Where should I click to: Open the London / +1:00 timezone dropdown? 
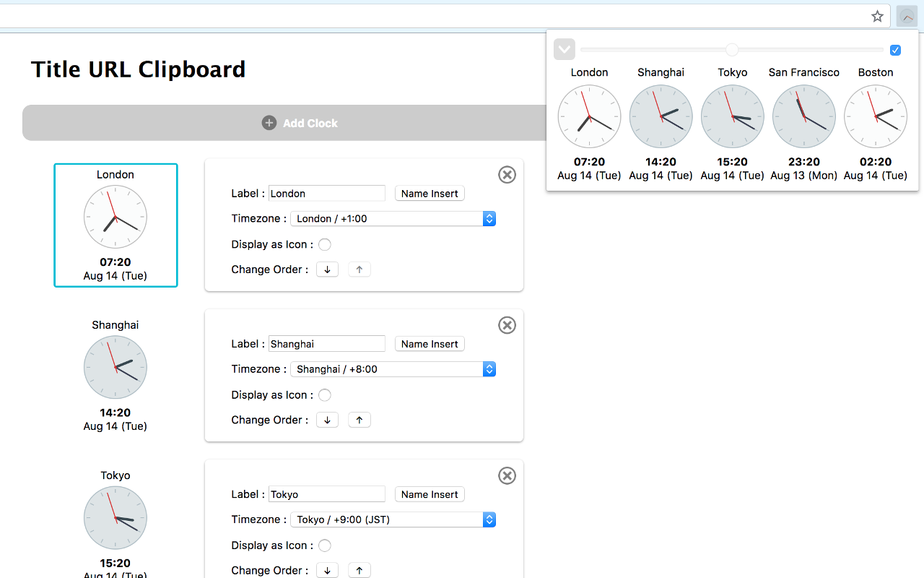(x=393, y=218)
